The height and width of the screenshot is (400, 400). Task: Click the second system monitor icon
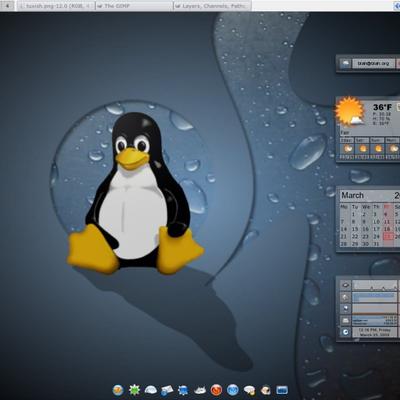click(x=346, y=297)
